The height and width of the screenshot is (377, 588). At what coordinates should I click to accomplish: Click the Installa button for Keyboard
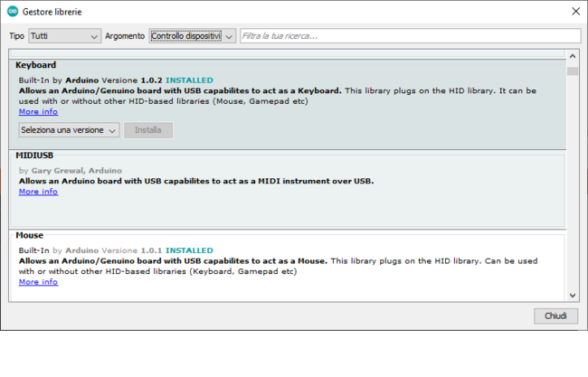[x=148, y=130]
